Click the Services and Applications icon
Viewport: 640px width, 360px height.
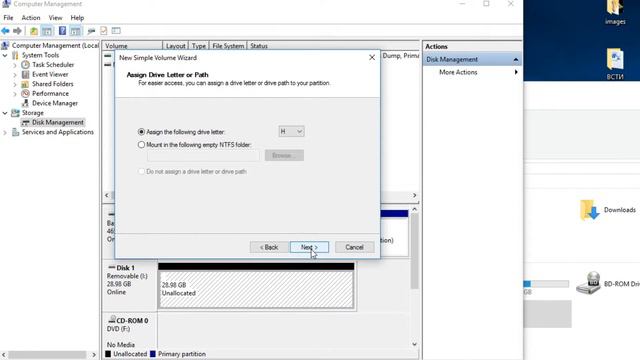click(15, 132)
